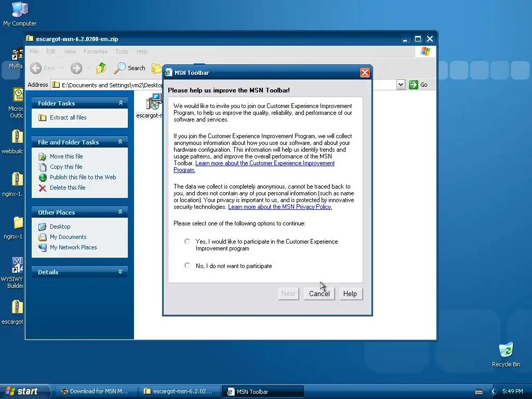Open Help menu in zip window
Viewport: 532px width, 399px height.
[142, 51]
